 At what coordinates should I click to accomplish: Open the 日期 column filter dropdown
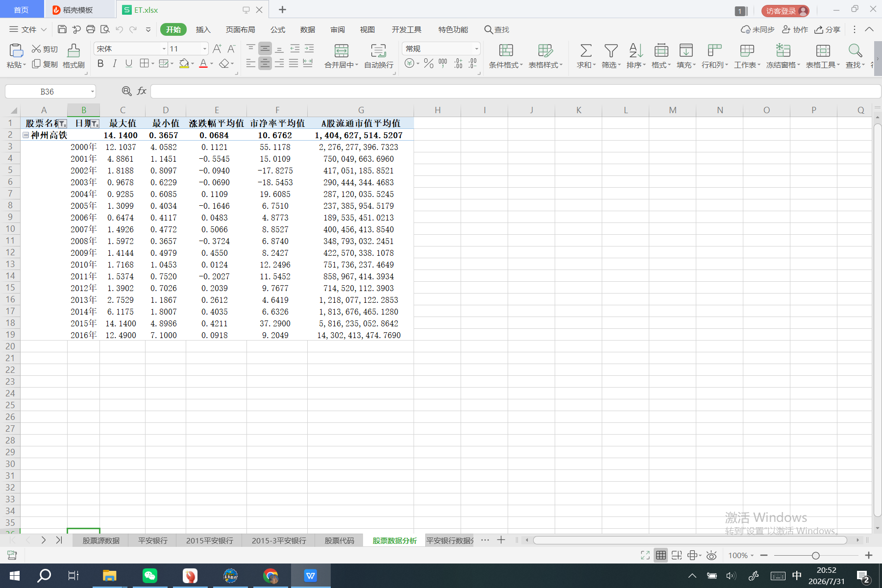(95, 124)
